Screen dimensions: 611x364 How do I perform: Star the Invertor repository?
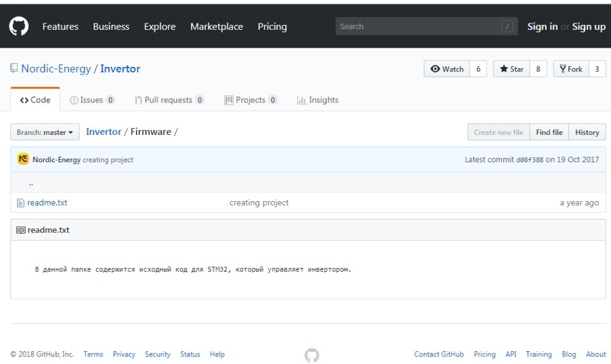[512, 69]
